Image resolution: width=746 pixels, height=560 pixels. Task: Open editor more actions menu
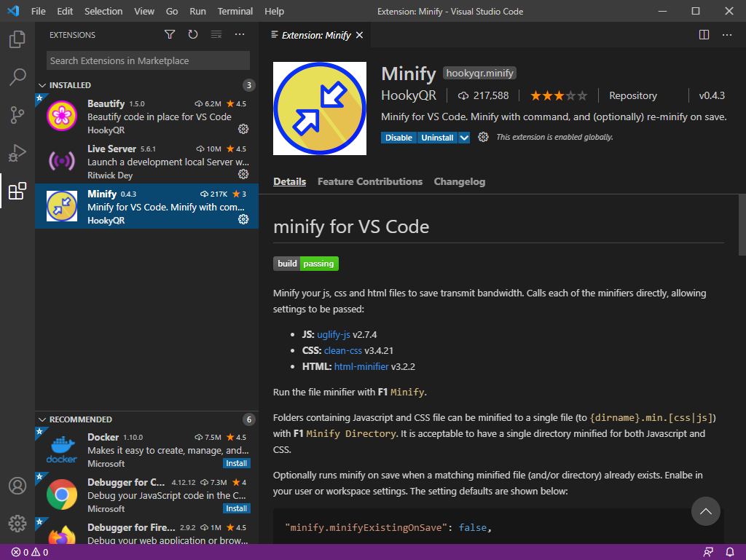(x=727, y=35)
